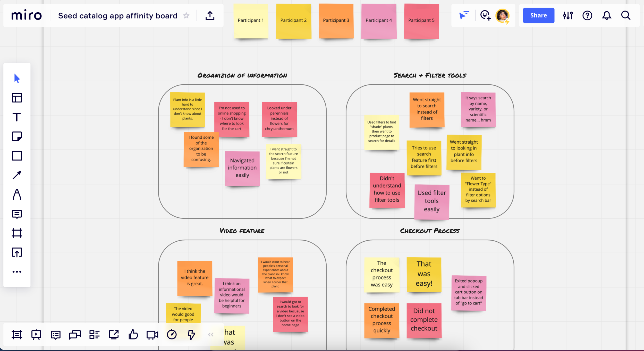Click the upload tool icon
The height and width of the screenshot is (351, 644).
click(x=17, y=252)
